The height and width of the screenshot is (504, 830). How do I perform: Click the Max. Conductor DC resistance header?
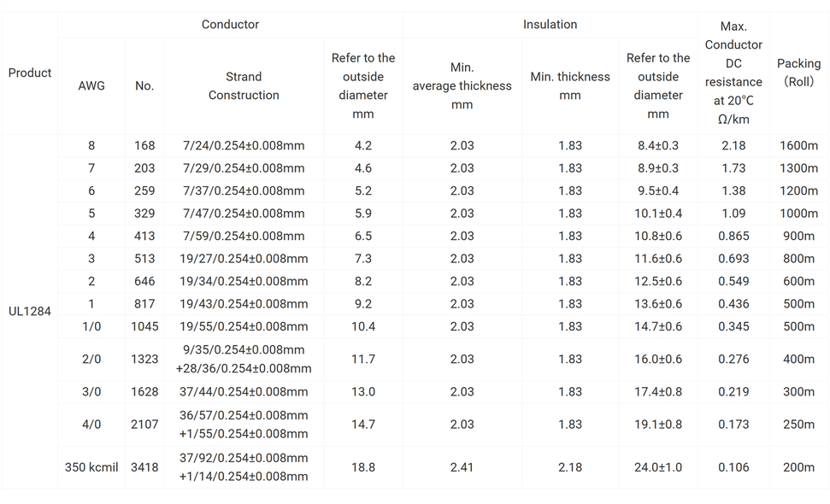click(x=733, y=73)
